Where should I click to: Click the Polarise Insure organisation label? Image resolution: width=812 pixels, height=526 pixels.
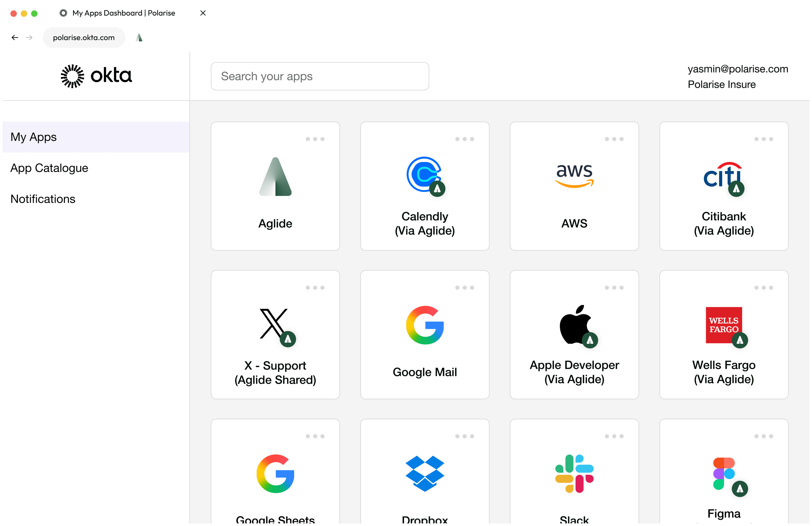[721, 85]
